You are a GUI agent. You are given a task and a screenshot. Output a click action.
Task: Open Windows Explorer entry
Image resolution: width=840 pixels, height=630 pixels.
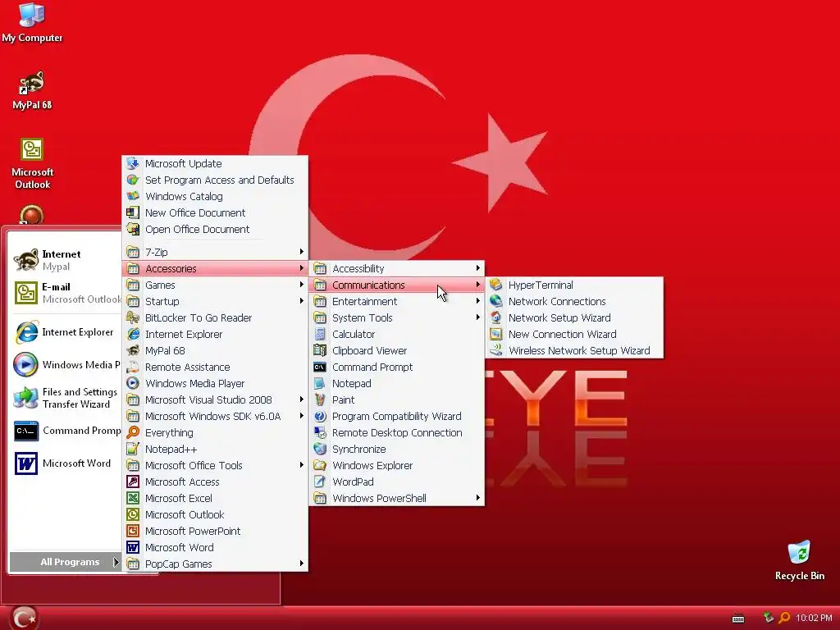coord(397,466)
